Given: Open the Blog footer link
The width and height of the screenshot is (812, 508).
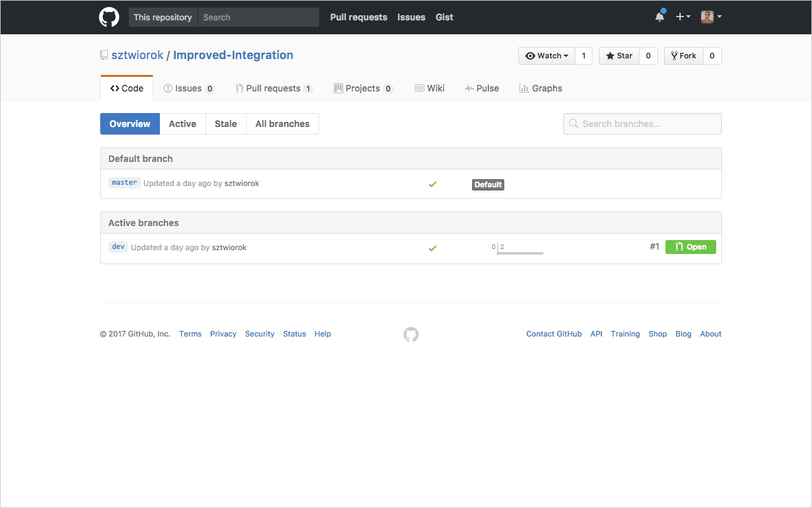Looking at the screenshot, I should tap(683, 334).
